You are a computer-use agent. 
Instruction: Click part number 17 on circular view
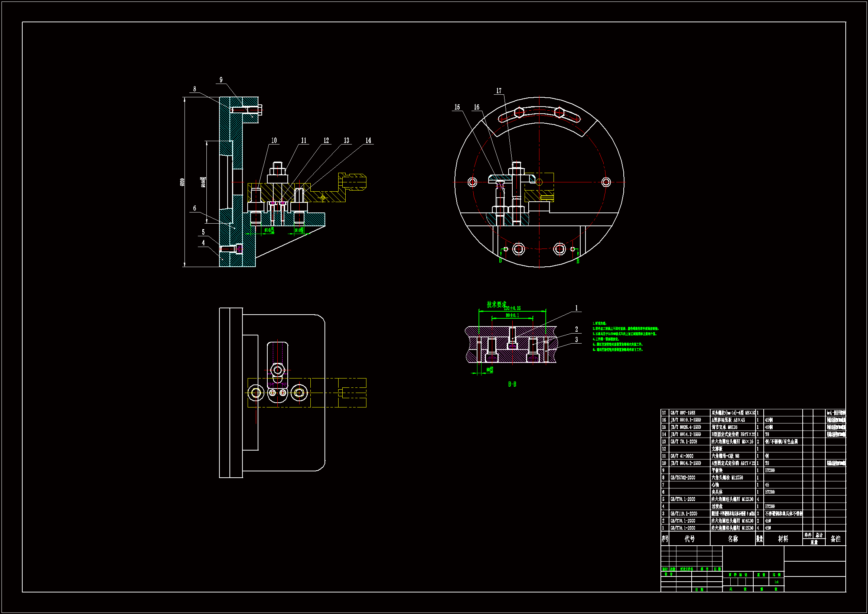pyautogui.click(x=499, y=91)
